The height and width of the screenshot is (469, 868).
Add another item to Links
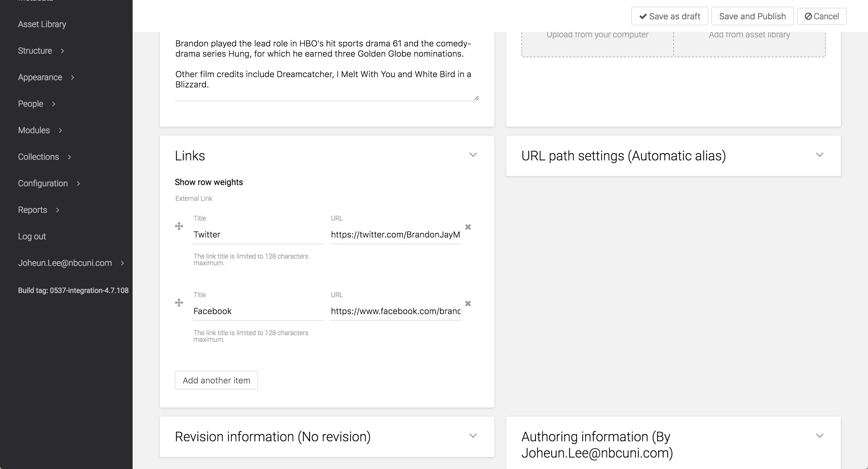pos(216,380)
